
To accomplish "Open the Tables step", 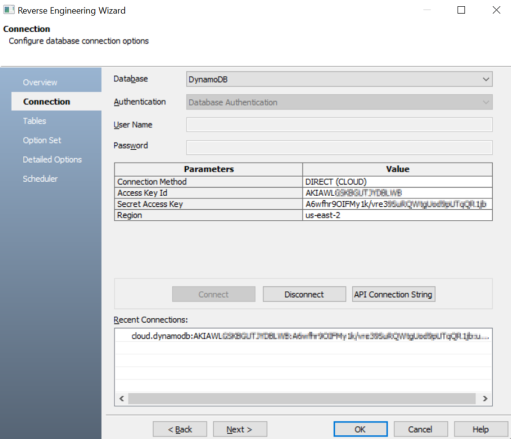I will tap(34, 121).
